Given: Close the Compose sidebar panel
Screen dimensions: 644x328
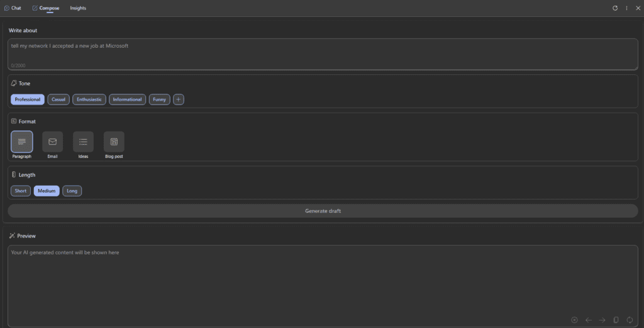Looking at the screenshot, I should coord(638,8).
